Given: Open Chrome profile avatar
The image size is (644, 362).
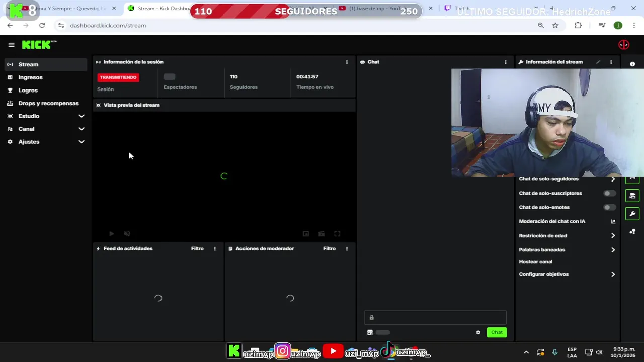Looking at the screenshot, I should (618, 25).
